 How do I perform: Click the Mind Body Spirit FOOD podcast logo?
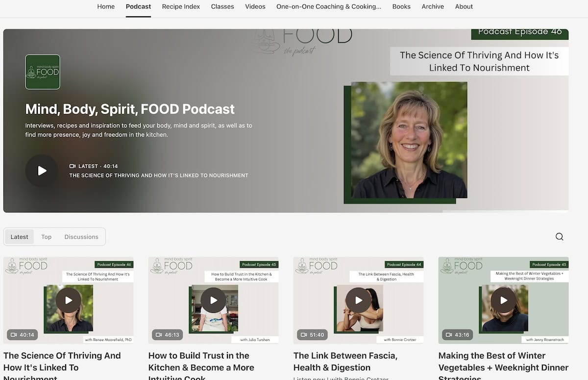[x=43, y=72]
